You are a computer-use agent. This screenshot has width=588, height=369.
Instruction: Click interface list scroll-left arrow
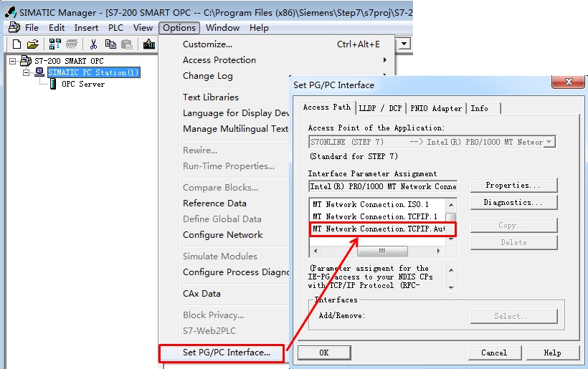pos(316,251)
